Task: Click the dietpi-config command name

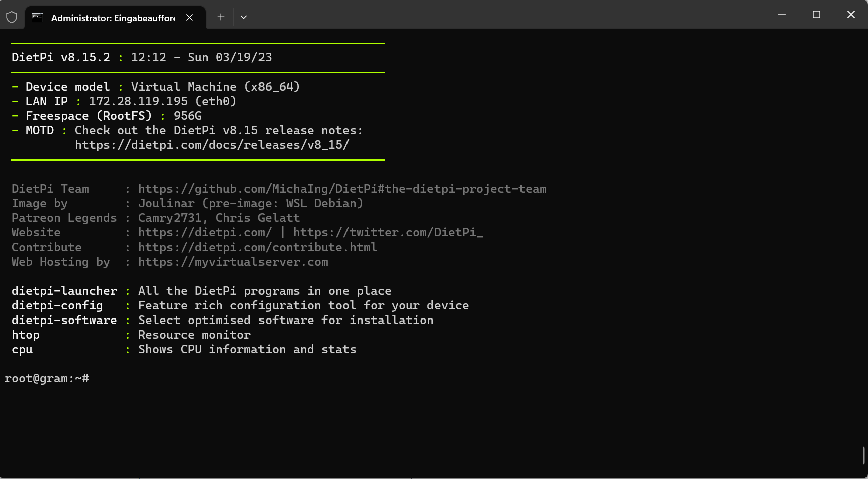Action: tap(57, 305)
